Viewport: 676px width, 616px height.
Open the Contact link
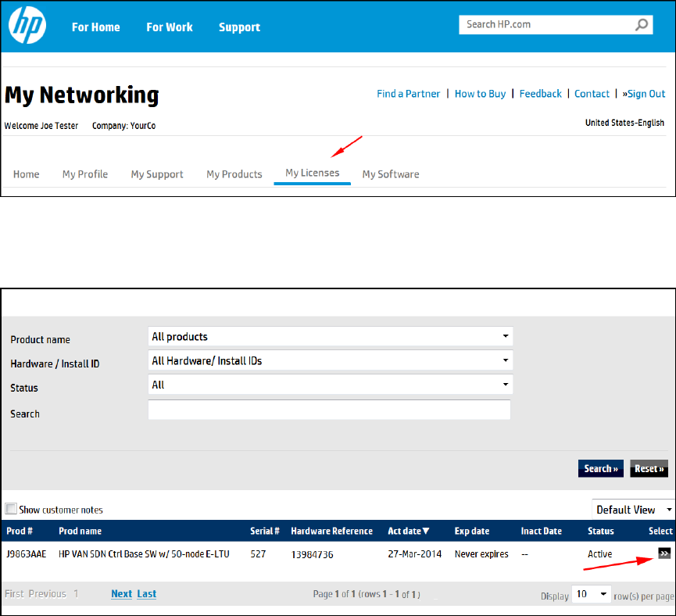click(592, 94)
